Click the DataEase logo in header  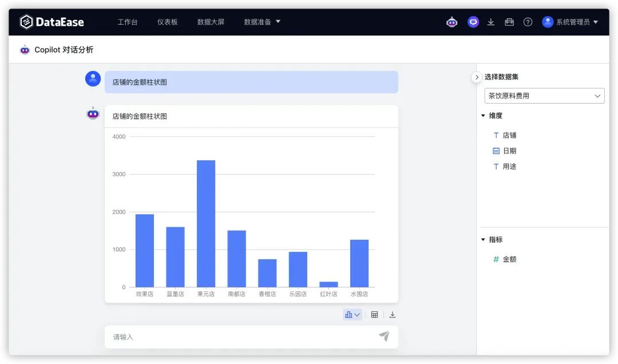(51, 22)
